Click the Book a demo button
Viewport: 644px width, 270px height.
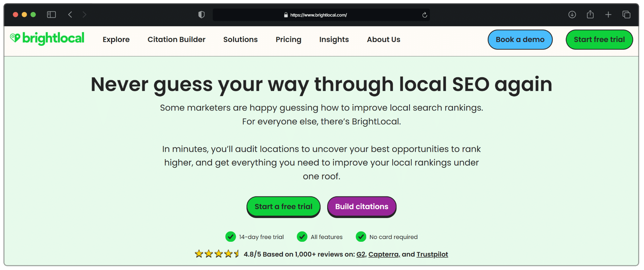pos(520,40)
